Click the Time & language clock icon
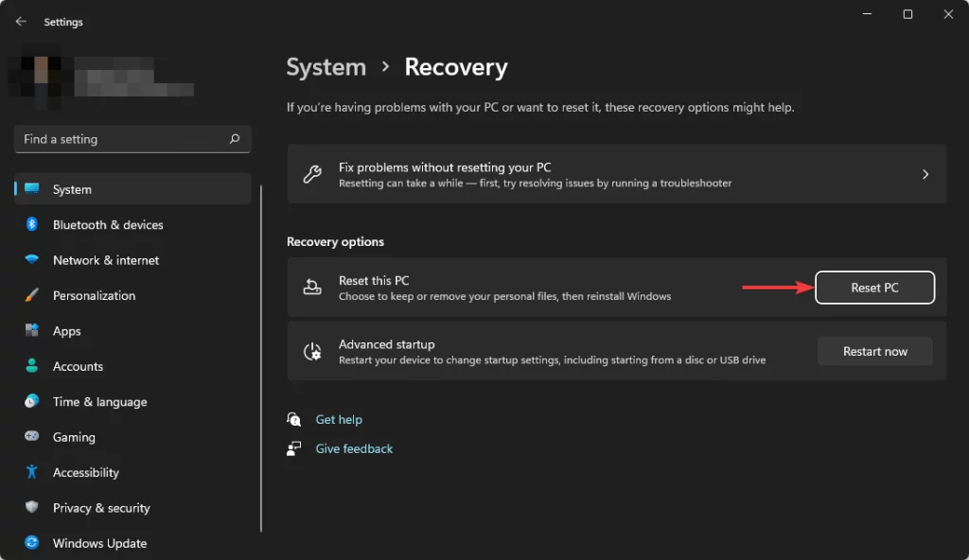 (29, 401)
